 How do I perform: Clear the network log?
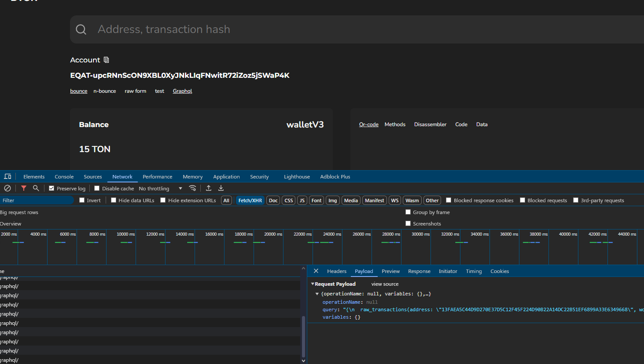pyautogui.click(x=7, y=188)
